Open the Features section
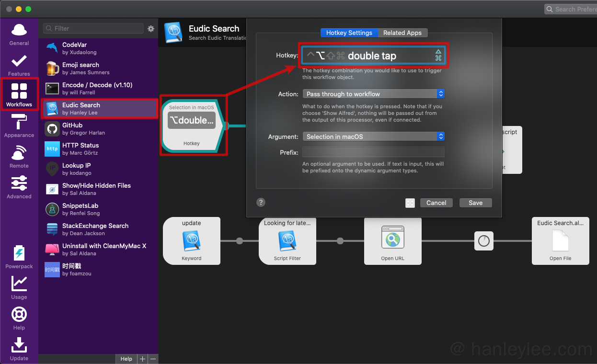597x364 pixels. pyautogui.click(x=19, y=65)
